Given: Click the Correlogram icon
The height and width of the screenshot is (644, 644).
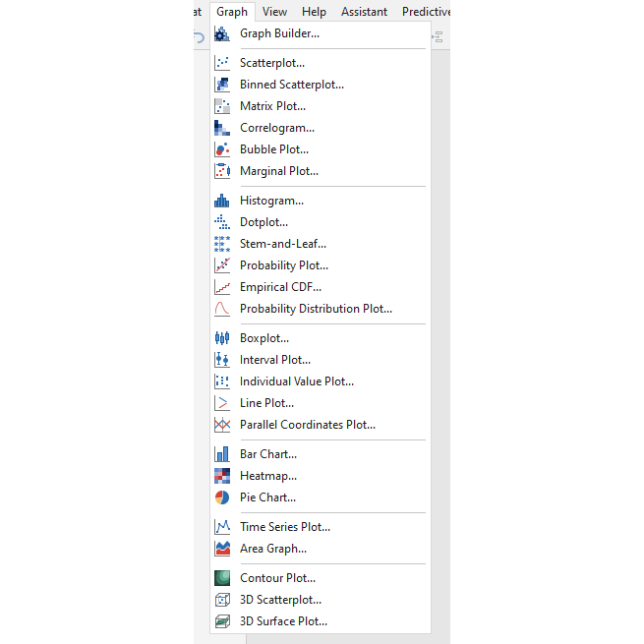Looking at the screenshot, I should click(x=222, y=128).
